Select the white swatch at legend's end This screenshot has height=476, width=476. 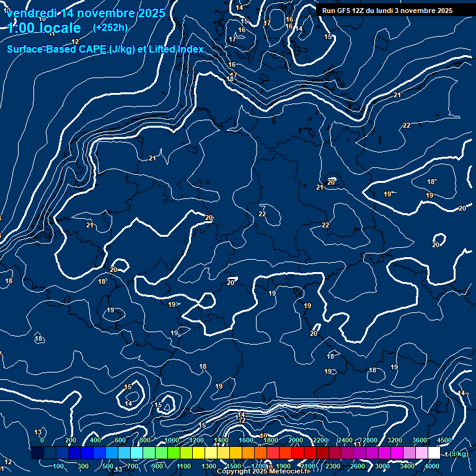(x=434, y=452)
